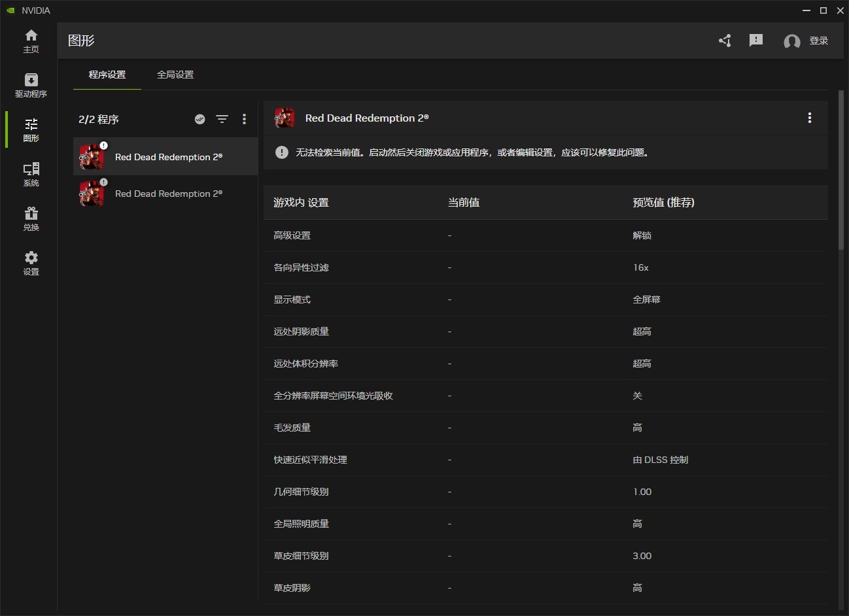Click the 1.00 recommended value
The height and width of the screenshot is (616, 849).
coord(642,492)
